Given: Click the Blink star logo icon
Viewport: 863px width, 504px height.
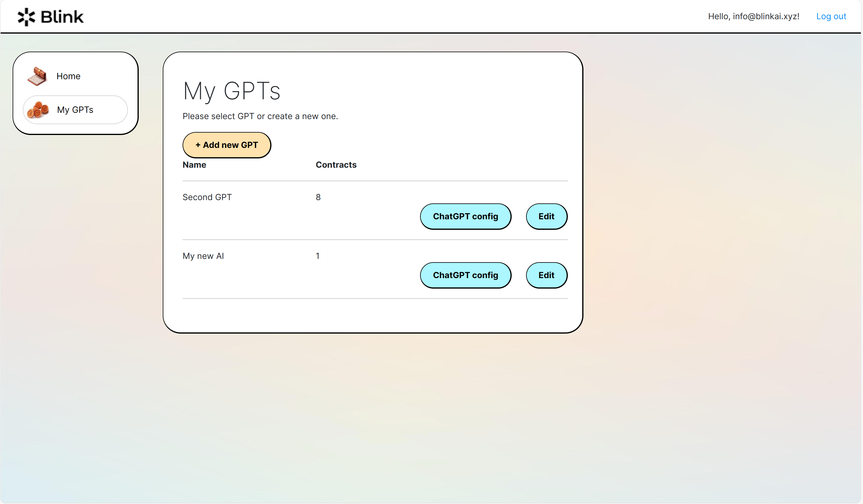Looking at the screenshot, I should 26,17.
